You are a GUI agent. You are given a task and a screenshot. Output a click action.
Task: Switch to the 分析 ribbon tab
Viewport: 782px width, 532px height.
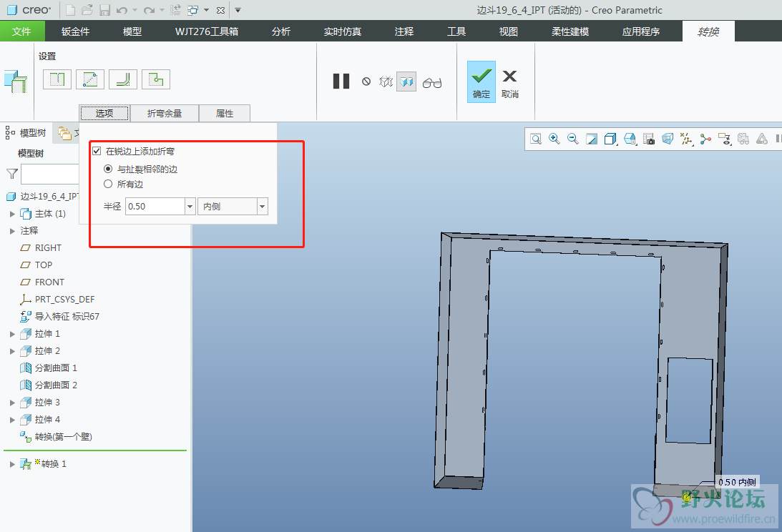(x=280, y=31)
